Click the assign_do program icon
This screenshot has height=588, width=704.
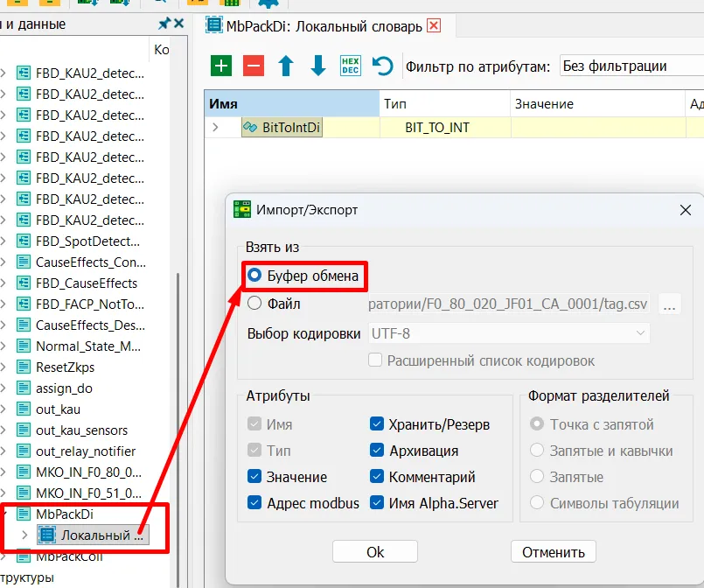point(24,388)
